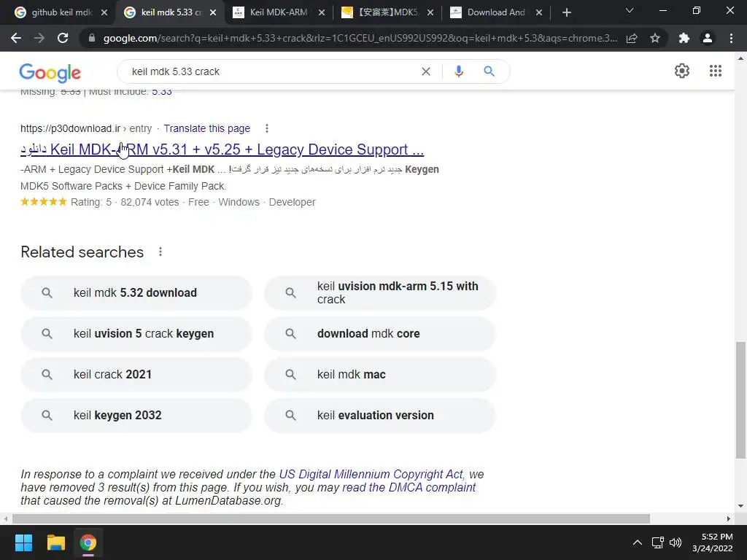Screen dimensions: 747x560
Task: Open the volume tray icon
Action: (x=675, y=542)
